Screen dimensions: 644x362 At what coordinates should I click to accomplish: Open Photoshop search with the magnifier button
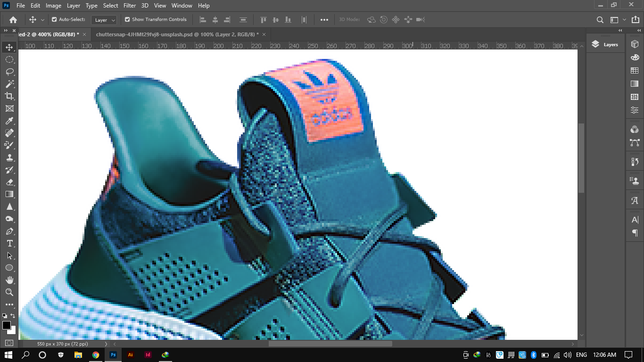coord(600,19)
